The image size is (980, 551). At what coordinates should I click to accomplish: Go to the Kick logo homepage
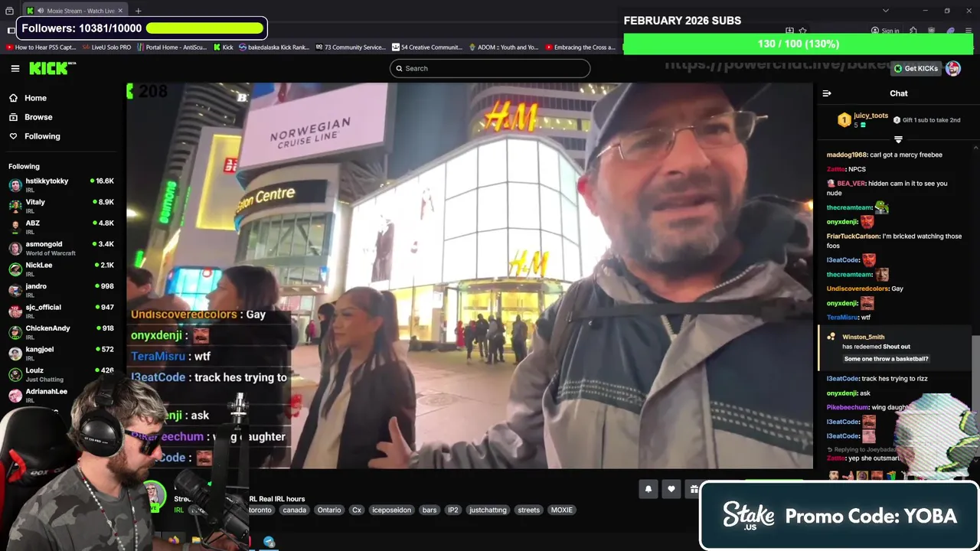pyautogui.click(x=52, y=68)
